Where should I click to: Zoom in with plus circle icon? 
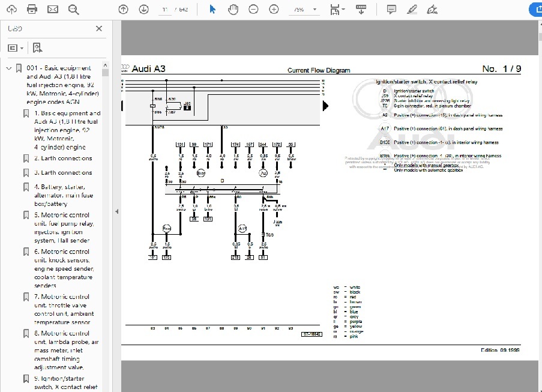(x=274, y=10)
